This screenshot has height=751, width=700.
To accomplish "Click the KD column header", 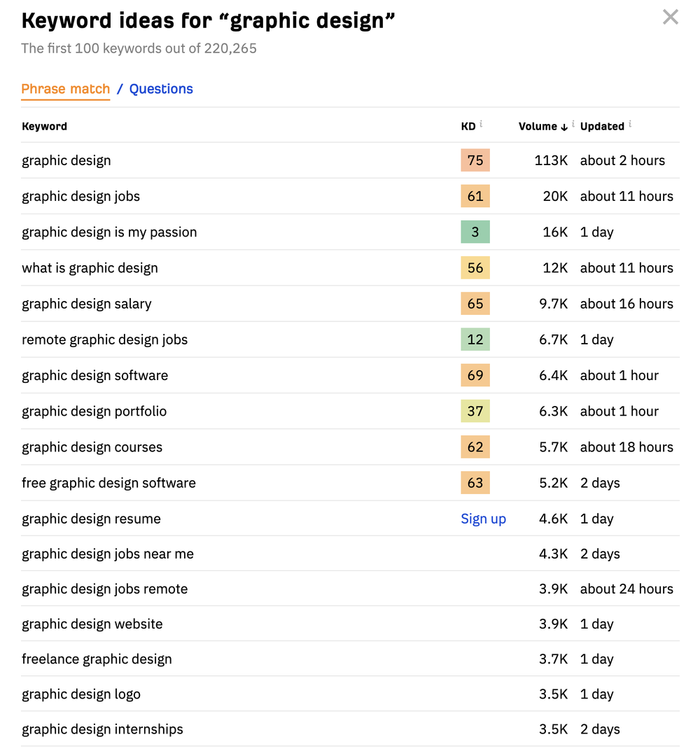I will coord(468,127).
